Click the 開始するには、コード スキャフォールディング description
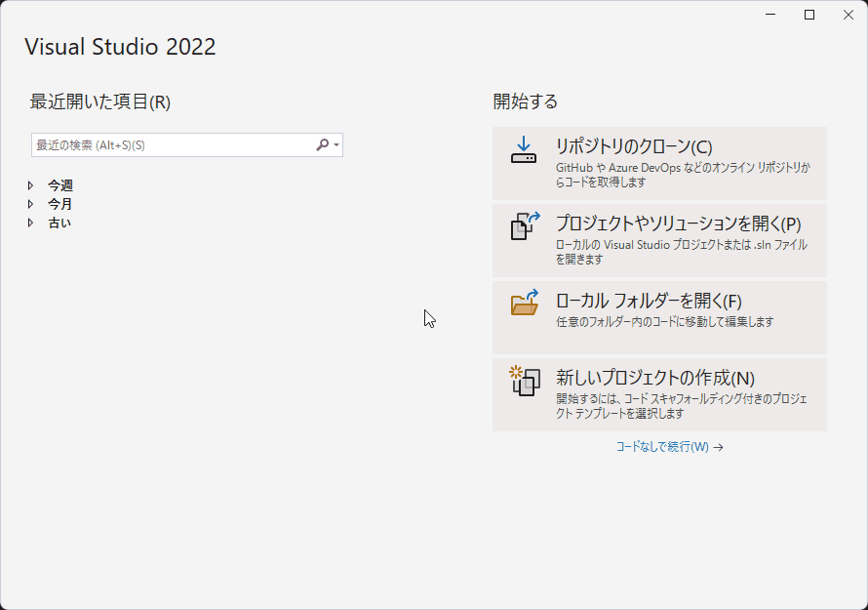Screen dimensions: 868x610 pos(682,406)
